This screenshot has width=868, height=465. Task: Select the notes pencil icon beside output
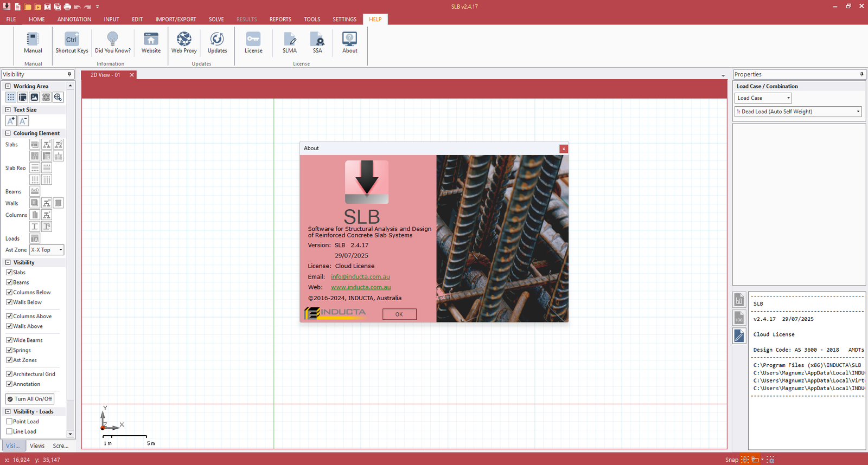click(739, 336)
